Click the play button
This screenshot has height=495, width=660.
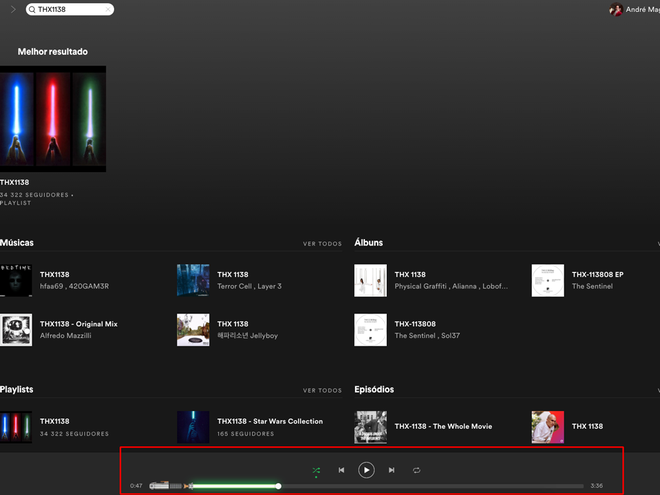(x=366, y=470)
